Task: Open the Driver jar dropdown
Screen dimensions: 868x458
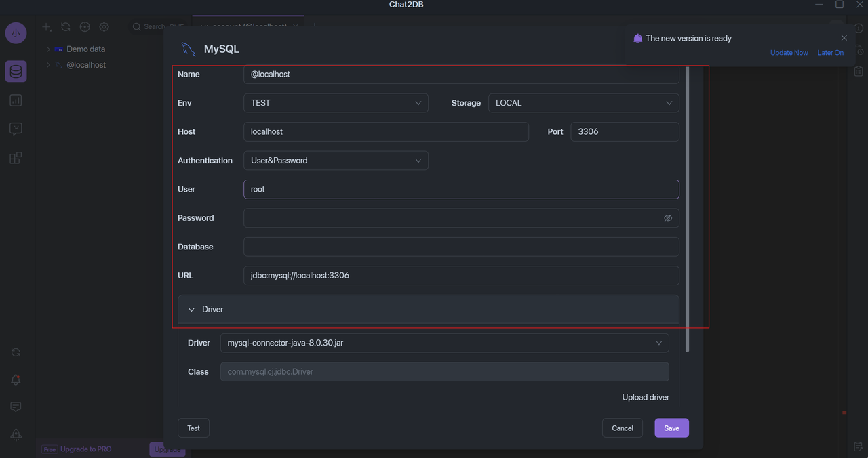Action: click(x=444, y=343)
